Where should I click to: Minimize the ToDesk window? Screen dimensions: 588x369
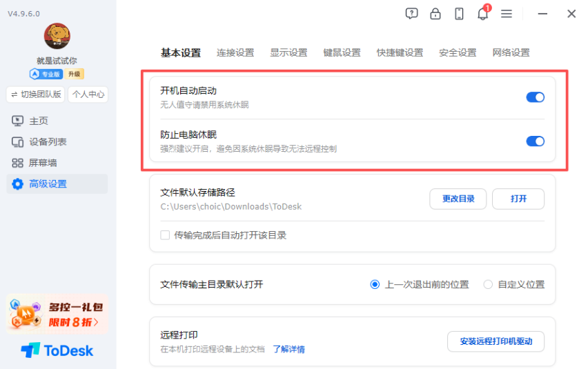click(542, 14)
